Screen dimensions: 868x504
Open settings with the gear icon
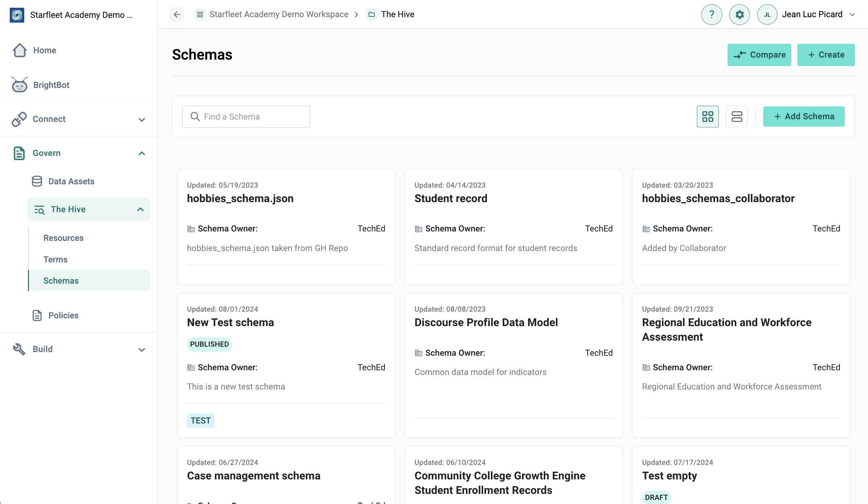[x=739, y=14]
